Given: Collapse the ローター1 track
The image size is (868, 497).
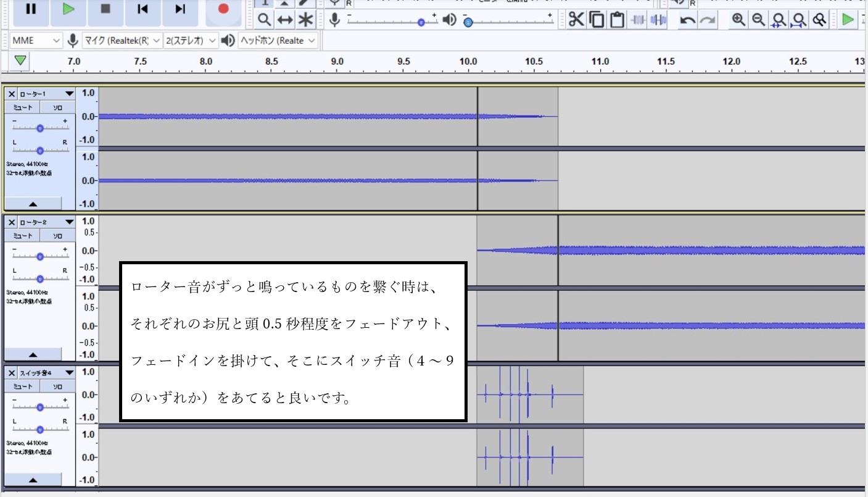Looking at the screenshot, I should 33,203.
